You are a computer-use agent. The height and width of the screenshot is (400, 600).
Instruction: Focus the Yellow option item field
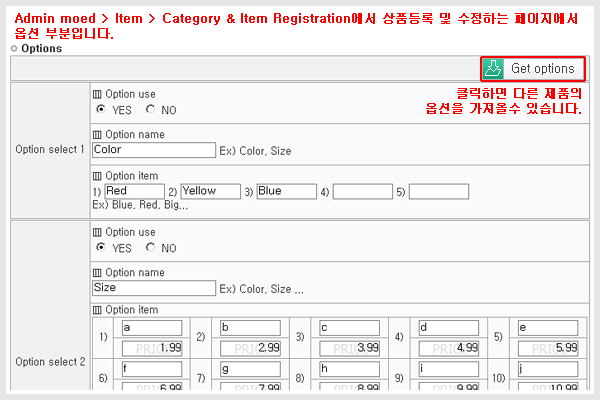point(211,191)
